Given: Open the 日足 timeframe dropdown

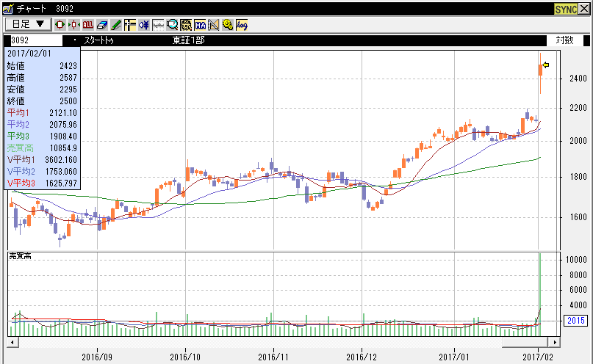Looking at the screenshot, I should pyautogui.click(x=27, y=24).
